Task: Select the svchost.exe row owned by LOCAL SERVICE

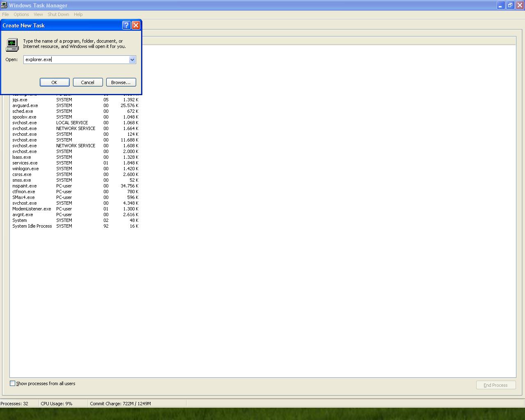Action: pos(75,123)
